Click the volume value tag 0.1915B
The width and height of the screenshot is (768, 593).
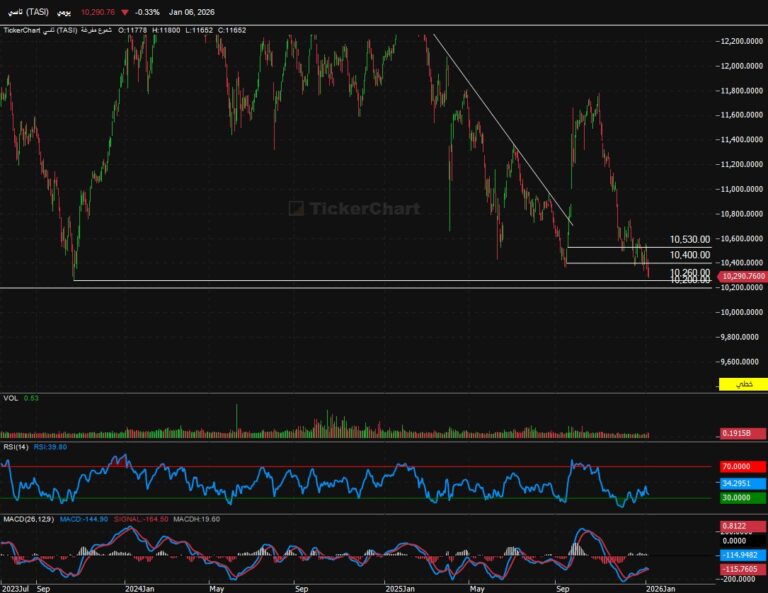[742, 433]
